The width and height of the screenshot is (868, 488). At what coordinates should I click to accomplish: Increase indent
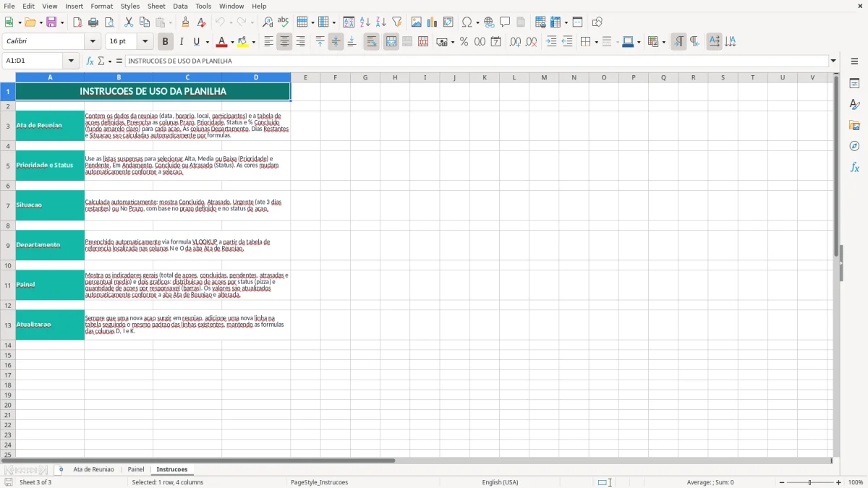click(x=551, y=42)
